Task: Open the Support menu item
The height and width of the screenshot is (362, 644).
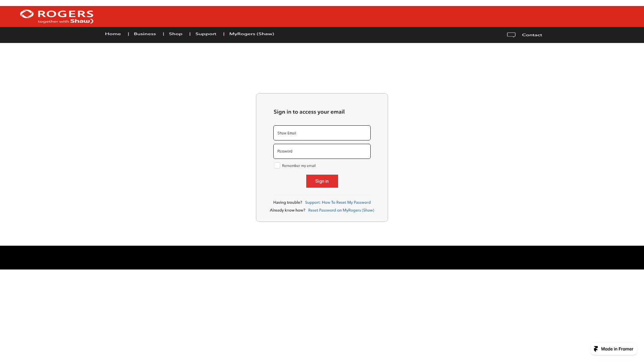Action: pos(206,34)
